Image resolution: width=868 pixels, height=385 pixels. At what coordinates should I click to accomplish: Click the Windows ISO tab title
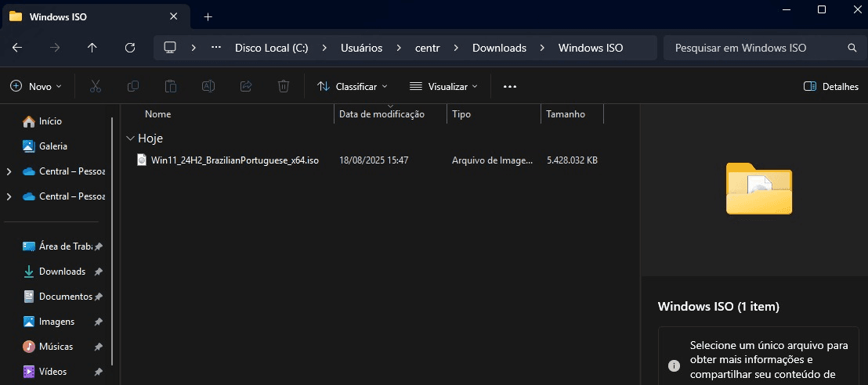(x=58, y=16)
